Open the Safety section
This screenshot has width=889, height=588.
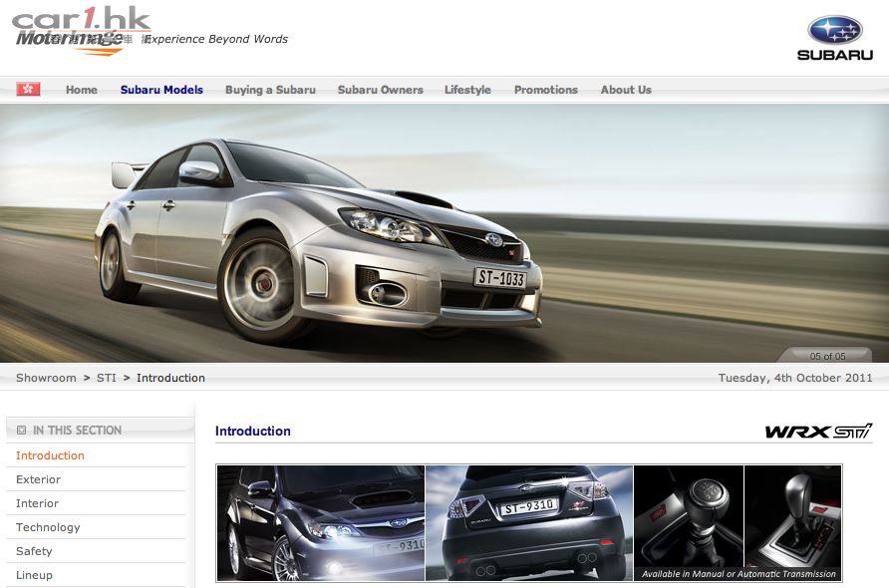(x=34, y=551)
